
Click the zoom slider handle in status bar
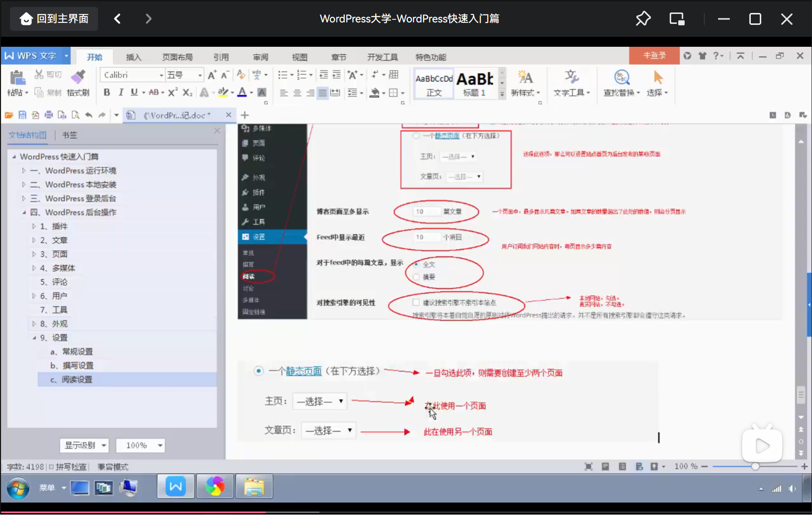755,466
